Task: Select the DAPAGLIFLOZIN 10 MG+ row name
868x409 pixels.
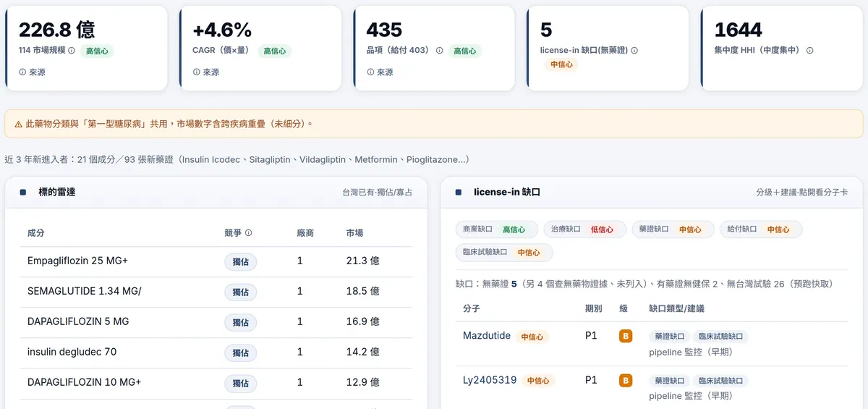Action: pyautogui.click(x=84, y=382)
